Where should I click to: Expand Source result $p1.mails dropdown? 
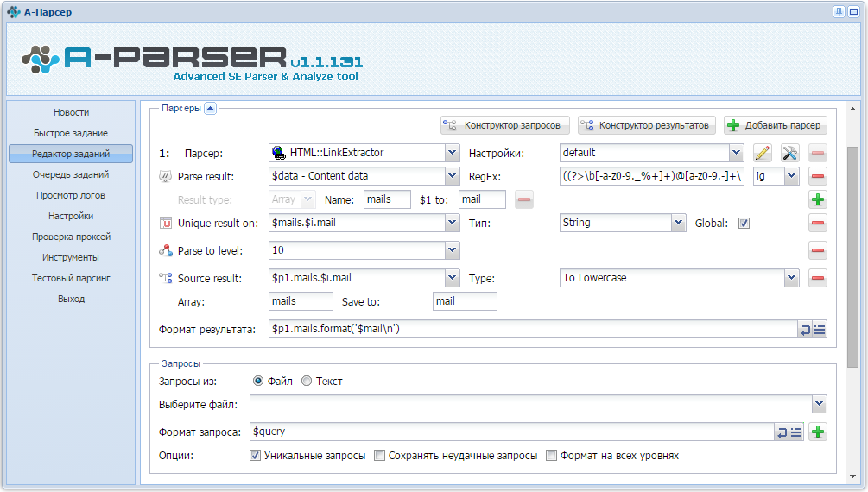pyautogui.click(x=453, y=278)
